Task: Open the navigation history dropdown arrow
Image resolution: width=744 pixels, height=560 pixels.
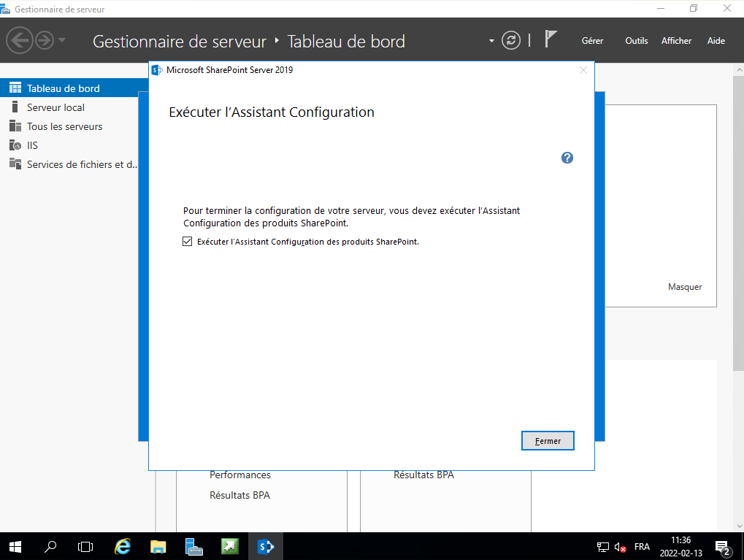Action: point(61,40)
